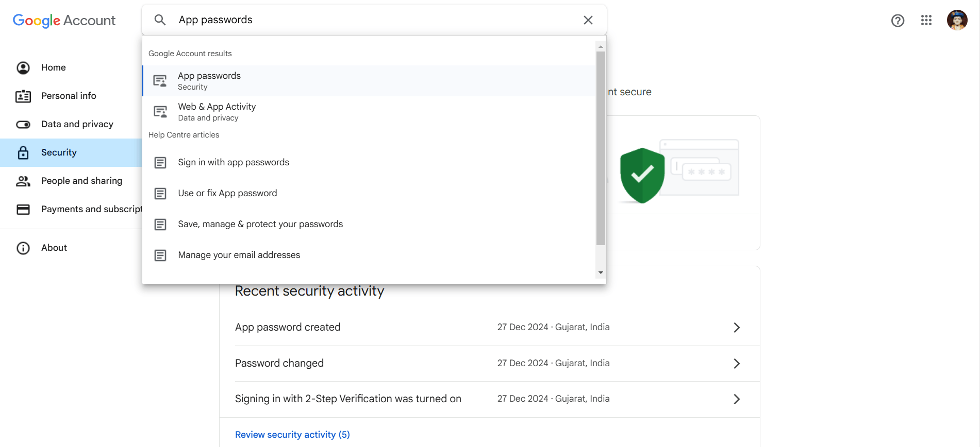Select the Personal info contact card icon
Viewport: 980px width, 447px height.
(x=23, y=96)
